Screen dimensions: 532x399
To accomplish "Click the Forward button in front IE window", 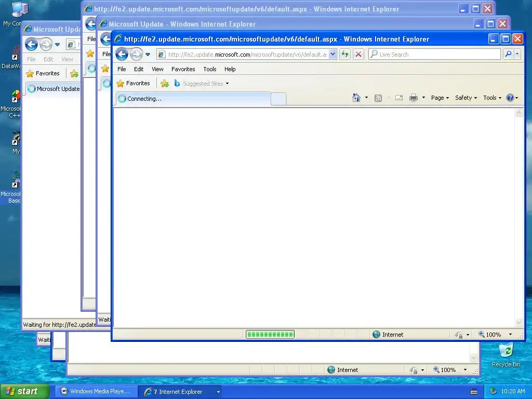I will coord(137,54).
